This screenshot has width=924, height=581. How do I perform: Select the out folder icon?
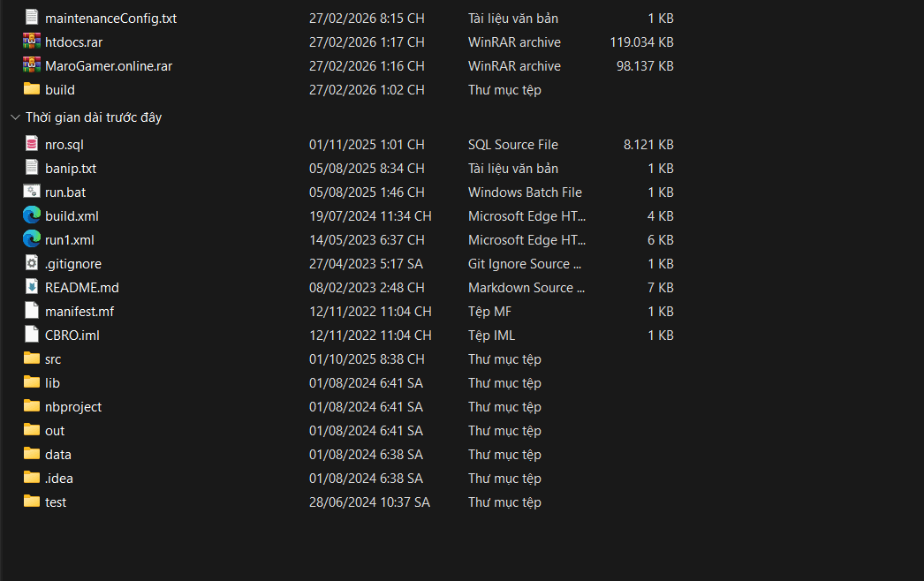(32, 429)
